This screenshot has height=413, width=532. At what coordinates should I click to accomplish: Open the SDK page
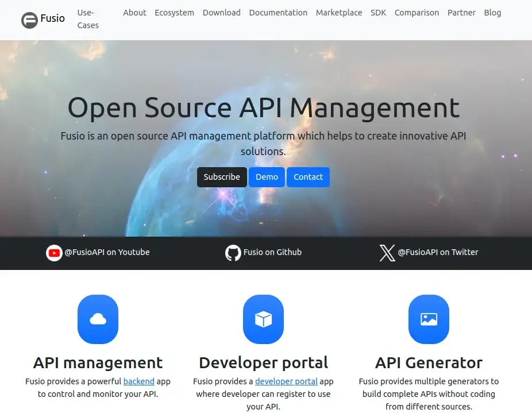pyautogui.click(x=378, y=13)
